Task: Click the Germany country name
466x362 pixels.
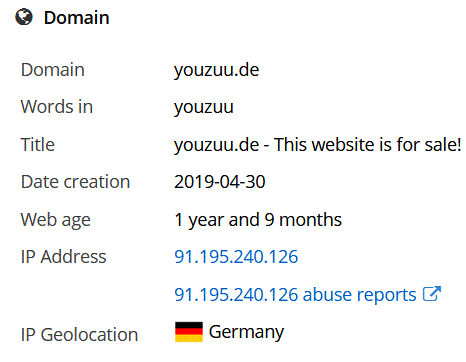Action: pyautogui.click(x=246, y=332)
